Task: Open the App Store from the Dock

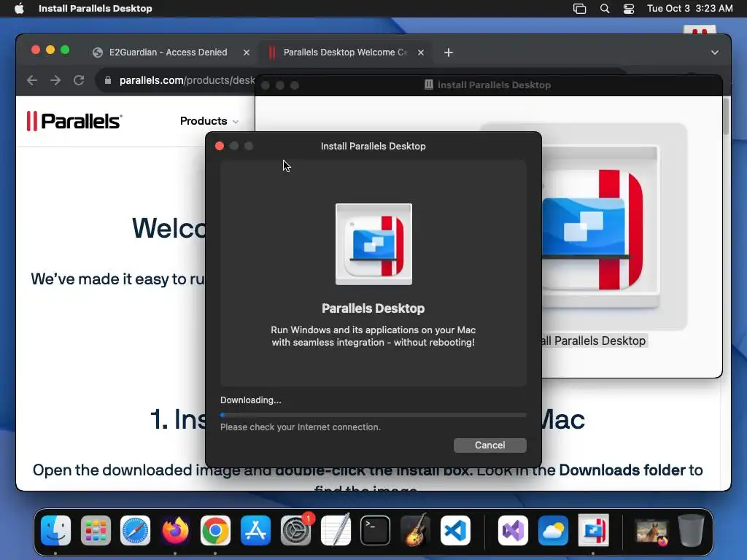Action: (255, 531)
